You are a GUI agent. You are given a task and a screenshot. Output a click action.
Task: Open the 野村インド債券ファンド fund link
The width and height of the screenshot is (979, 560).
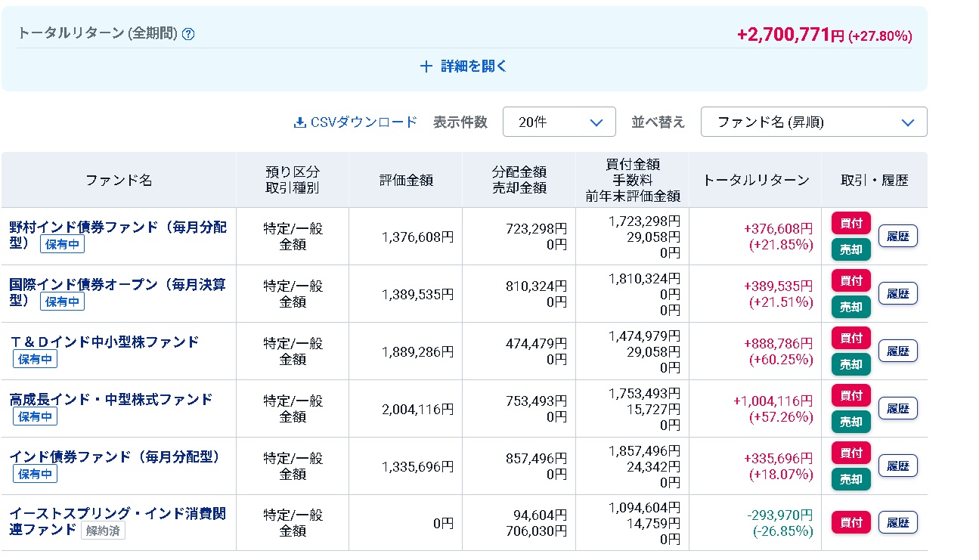pos(117,227)
